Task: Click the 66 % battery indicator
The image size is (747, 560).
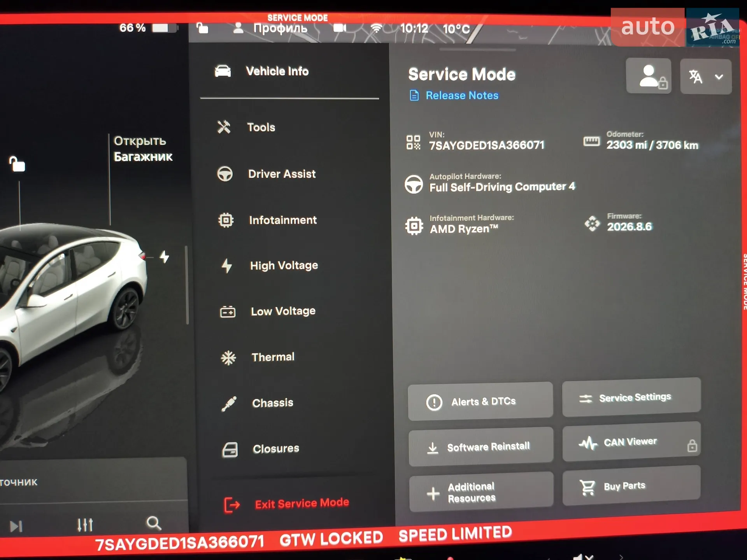Action: 148,28
